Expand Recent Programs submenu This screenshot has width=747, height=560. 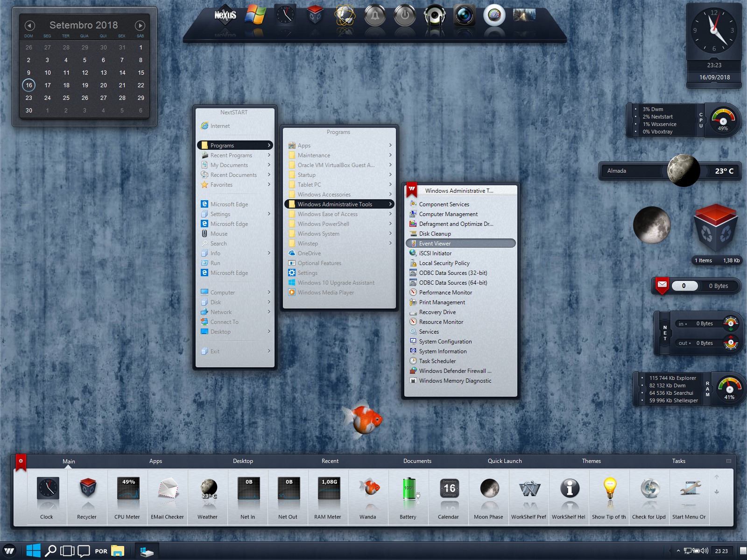coord(236,155)
